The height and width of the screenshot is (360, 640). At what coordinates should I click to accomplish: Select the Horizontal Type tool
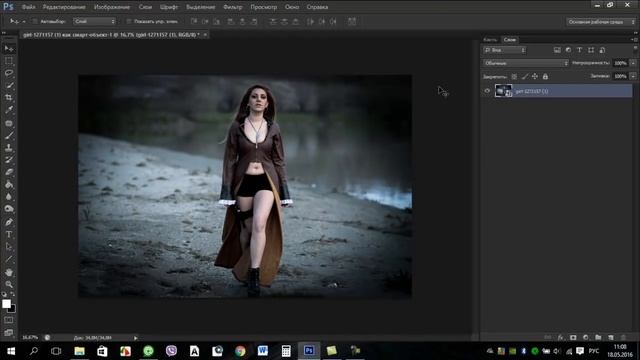tap(9, 235)
